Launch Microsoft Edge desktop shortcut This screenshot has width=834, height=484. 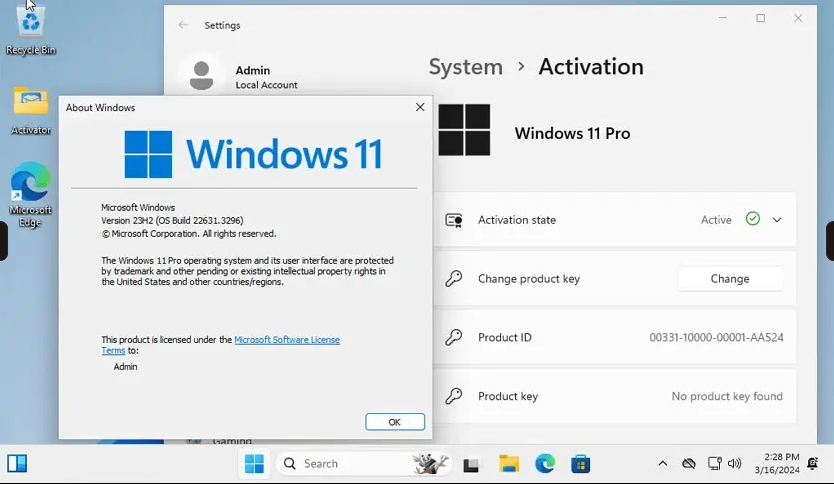point(30,195)
